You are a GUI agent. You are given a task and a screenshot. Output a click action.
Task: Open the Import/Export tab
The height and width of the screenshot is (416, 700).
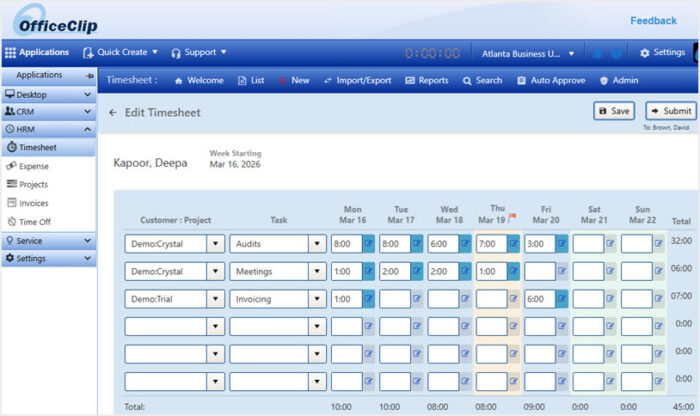358,80
